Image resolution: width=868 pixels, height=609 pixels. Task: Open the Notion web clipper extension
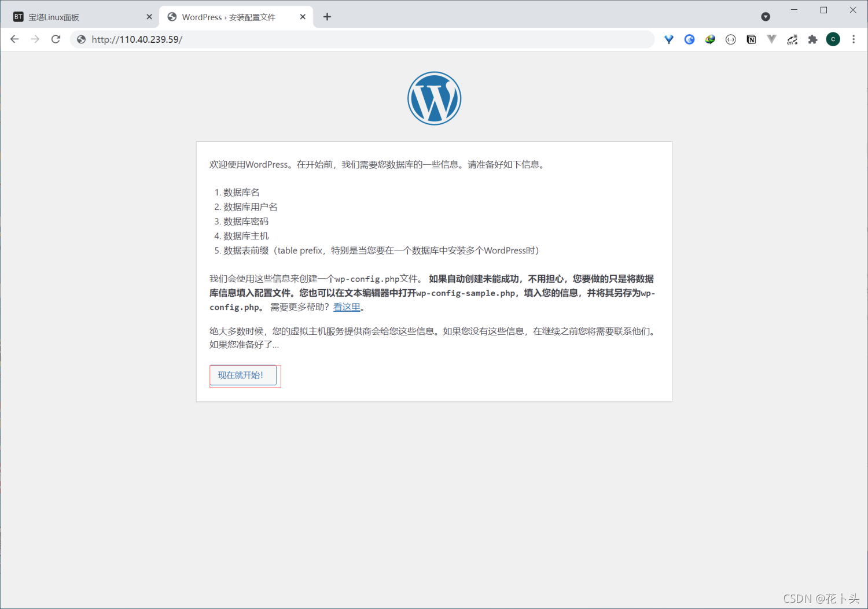pyautogui.click(x=751, y=39)
